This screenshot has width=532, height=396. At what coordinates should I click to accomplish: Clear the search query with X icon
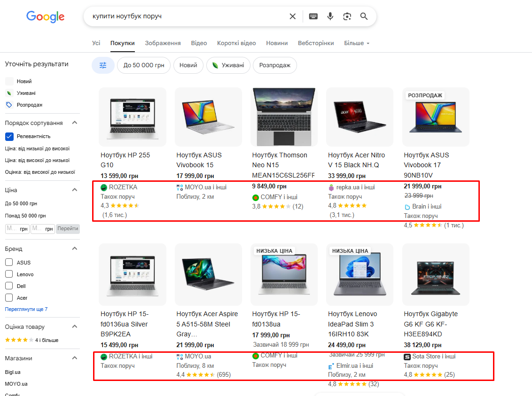pyautogui.click(x=292, y=16)
